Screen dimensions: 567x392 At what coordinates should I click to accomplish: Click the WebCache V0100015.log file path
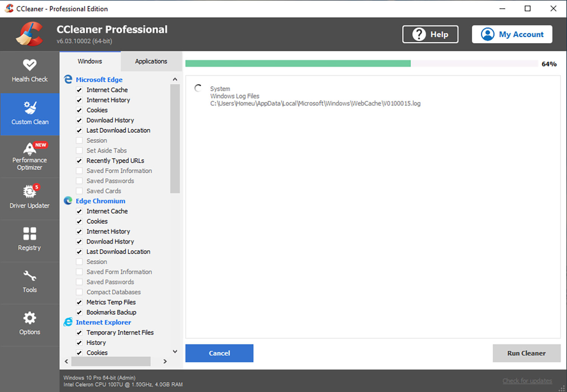click(x=315, y=103)
